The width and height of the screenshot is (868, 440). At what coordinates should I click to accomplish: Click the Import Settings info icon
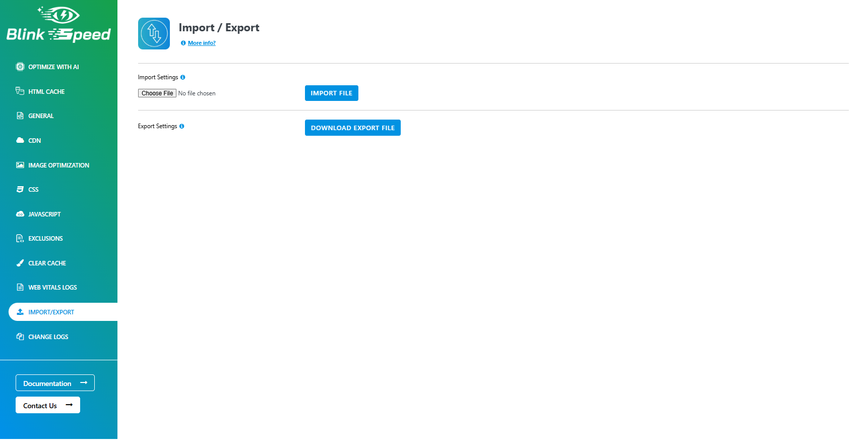pos(182,77)
